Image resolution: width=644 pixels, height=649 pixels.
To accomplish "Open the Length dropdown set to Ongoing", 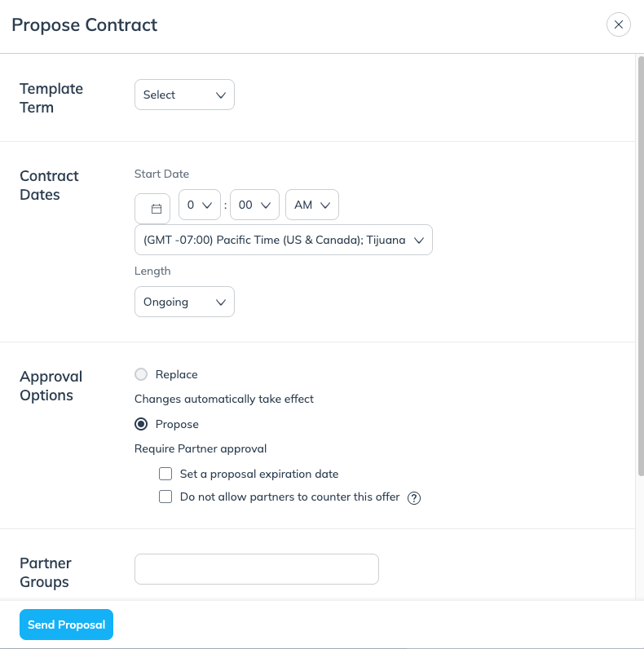I will click(184, 302).
